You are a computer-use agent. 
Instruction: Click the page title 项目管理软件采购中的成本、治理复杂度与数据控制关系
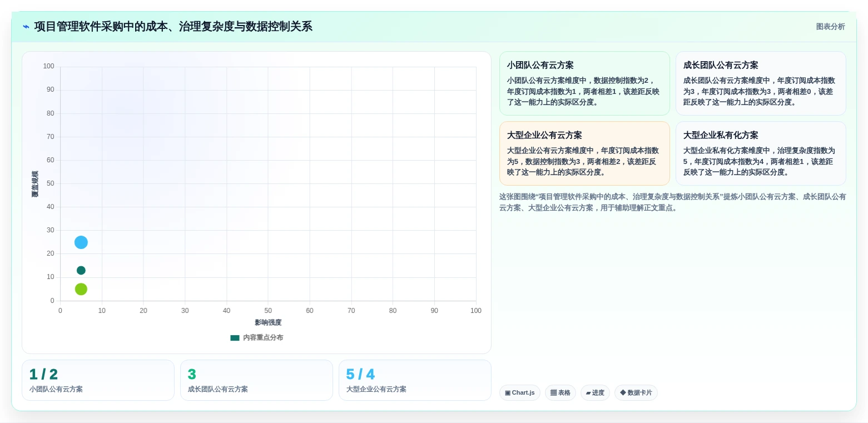click(x=173, y=27)
